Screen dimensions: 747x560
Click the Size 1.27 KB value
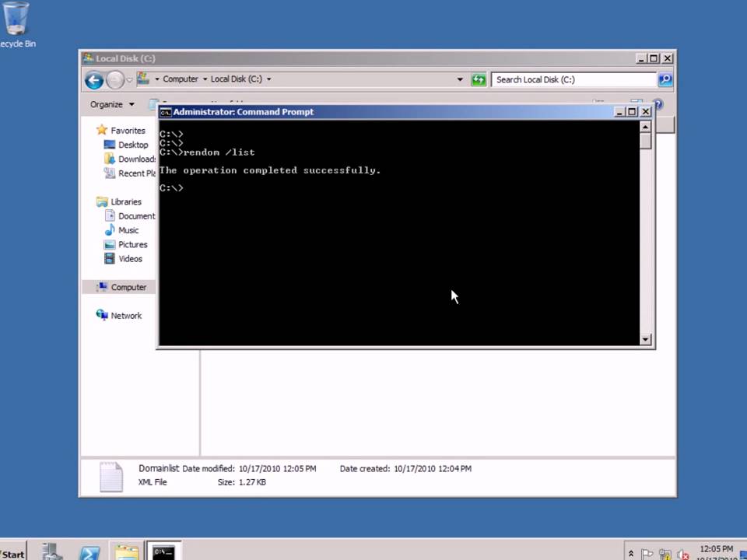(252, 482)
